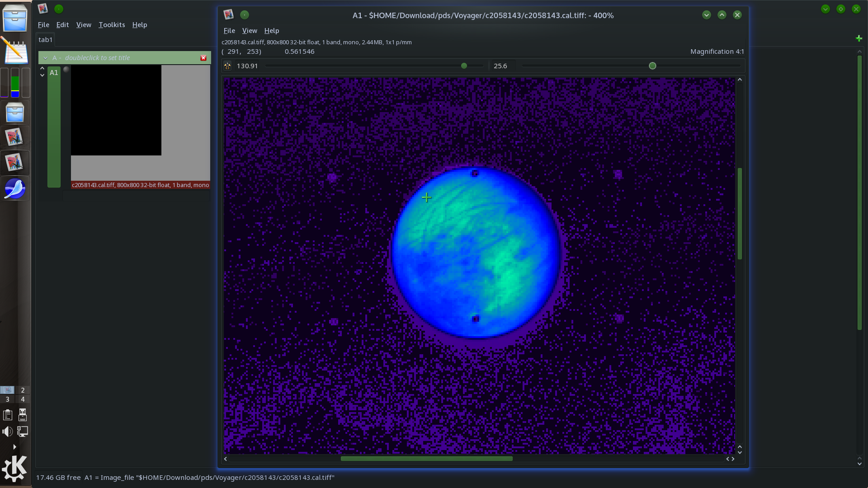This screenshot has height=488, width=868.
Task: Open the blue bird browser taskbar icon
Action: [x=15, y=189]
